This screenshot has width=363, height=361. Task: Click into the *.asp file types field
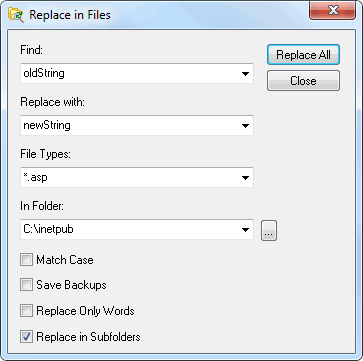pyautogui.click(x=137, y=177)
